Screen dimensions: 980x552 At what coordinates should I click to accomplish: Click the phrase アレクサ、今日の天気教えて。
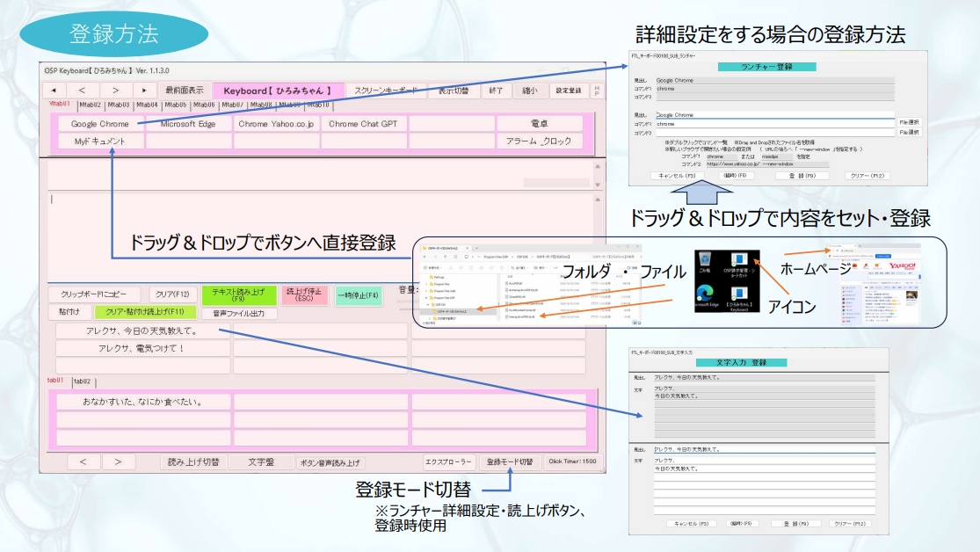click(143, 330)
